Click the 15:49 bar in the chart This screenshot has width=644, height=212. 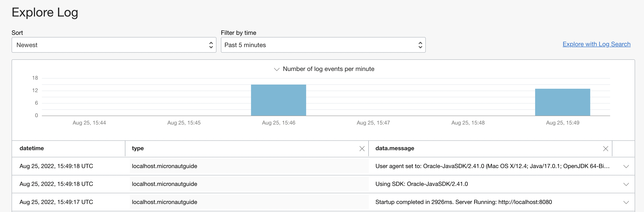pyautogui.click(x=562, y=102)
